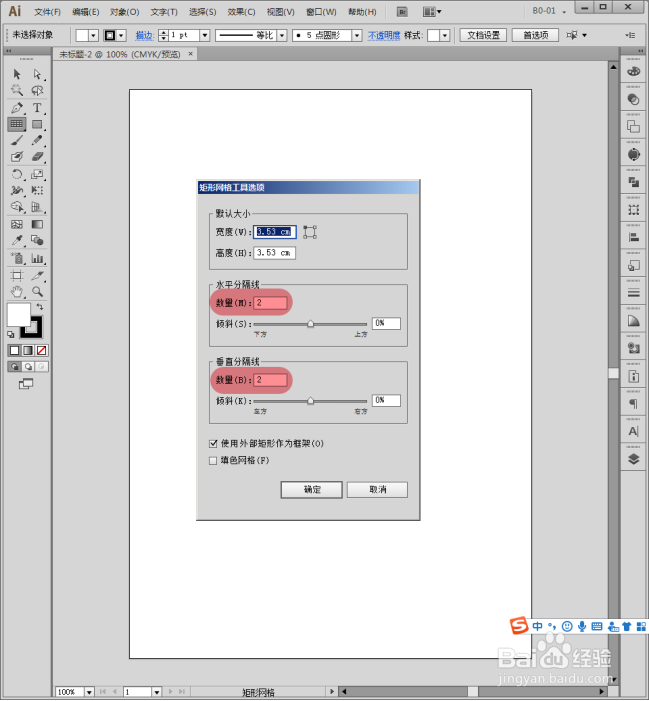649x701 pixels.
Task: Open the 描边 stroke panel link
Action: 144,35
